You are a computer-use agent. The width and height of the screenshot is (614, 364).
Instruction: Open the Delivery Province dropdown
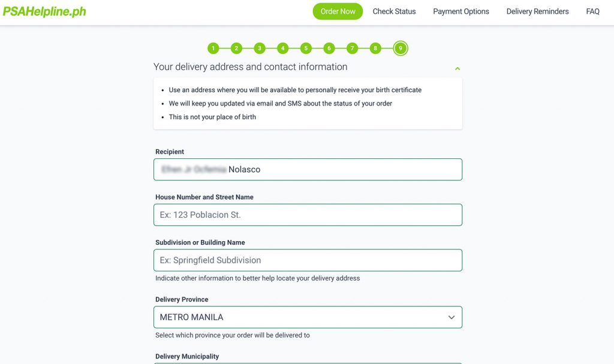tap(308, 317)
